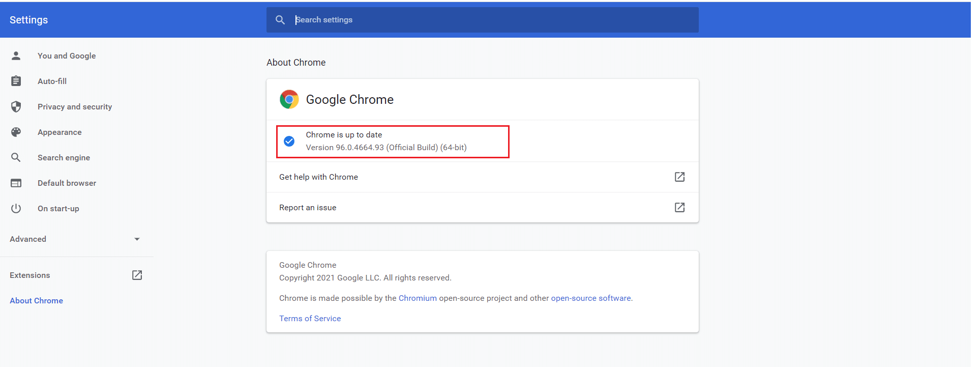Click the palette icon for Appearance
The height and width of the screenshot is (367, 980).
[x=16, y=132]
